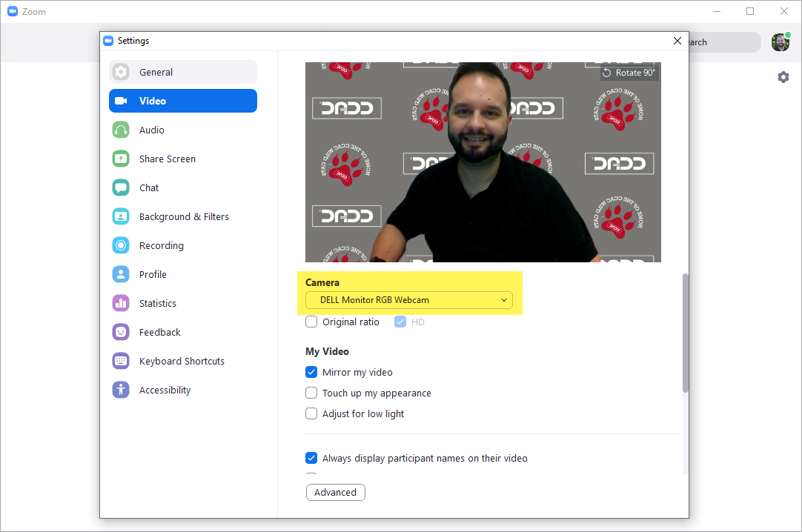Image resolution: width=802 pixels, height=532 pixels.
Task: Open the Accessibility settings section
Action: [x=165, y=390]
